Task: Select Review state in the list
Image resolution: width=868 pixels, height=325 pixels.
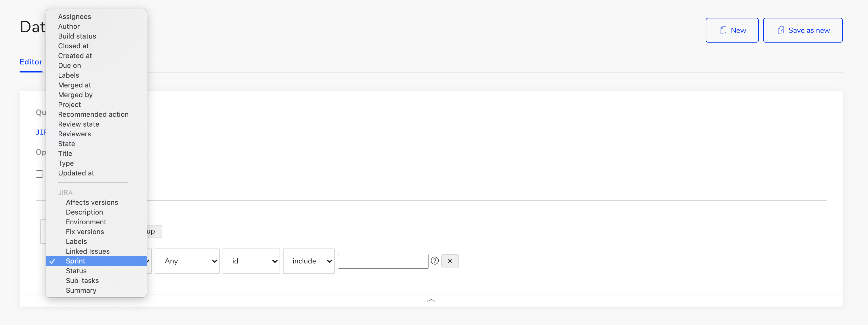Action: pyautogui.click(x=79, y=124)
